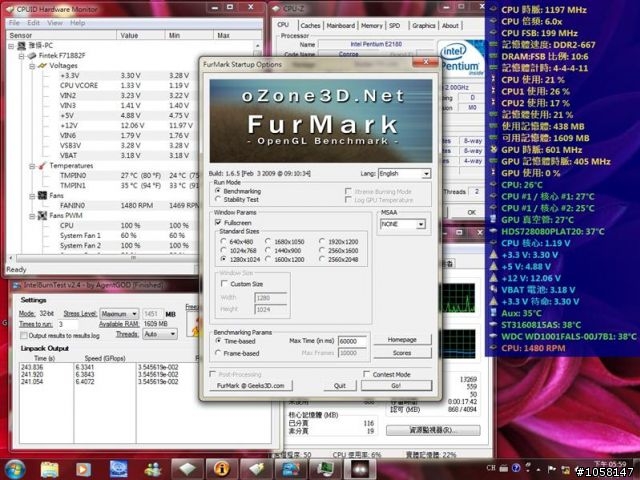Open FurMark Homepage button
This screenshot has height=480, width=640.
[x=402, y=340]
